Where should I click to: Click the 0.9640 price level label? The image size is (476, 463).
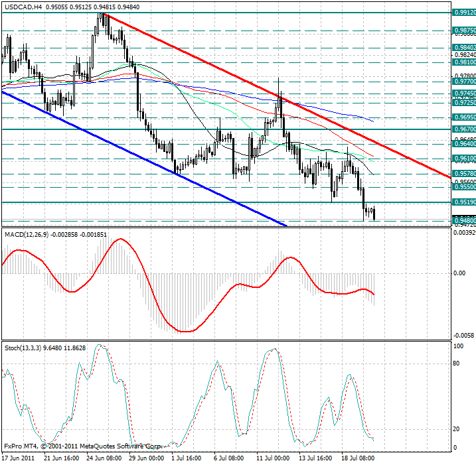(x=464, y=143)
